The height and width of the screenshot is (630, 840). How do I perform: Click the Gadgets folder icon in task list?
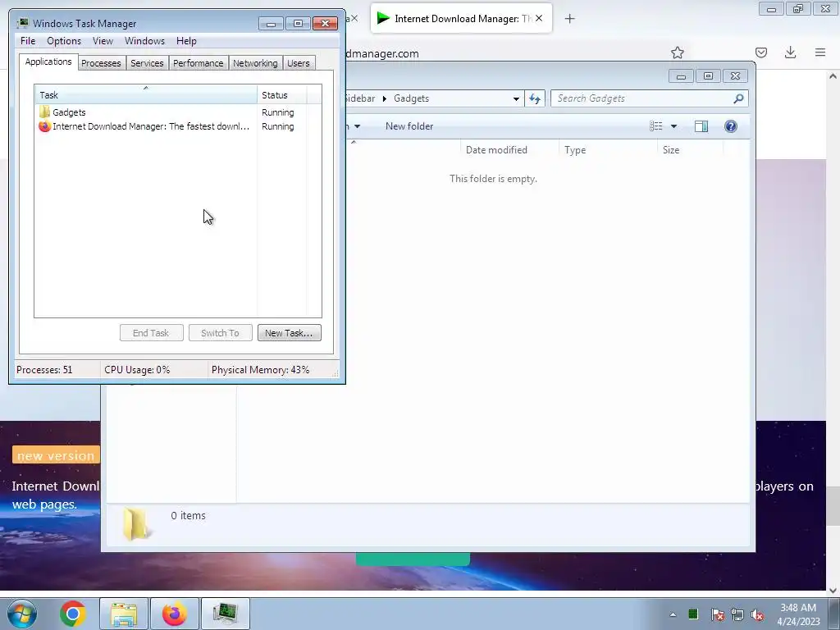tap(44, 112)
